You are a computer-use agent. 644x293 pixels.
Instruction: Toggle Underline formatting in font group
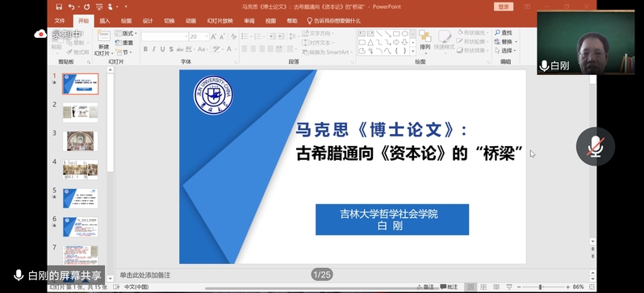point(162,49)
